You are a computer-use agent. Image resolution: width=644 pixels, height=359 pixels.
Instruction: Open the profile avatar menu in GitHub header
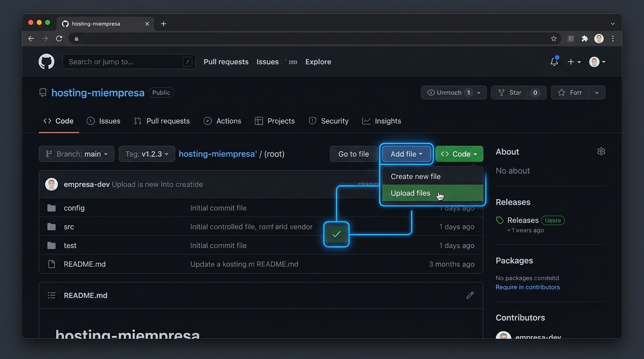597,62
